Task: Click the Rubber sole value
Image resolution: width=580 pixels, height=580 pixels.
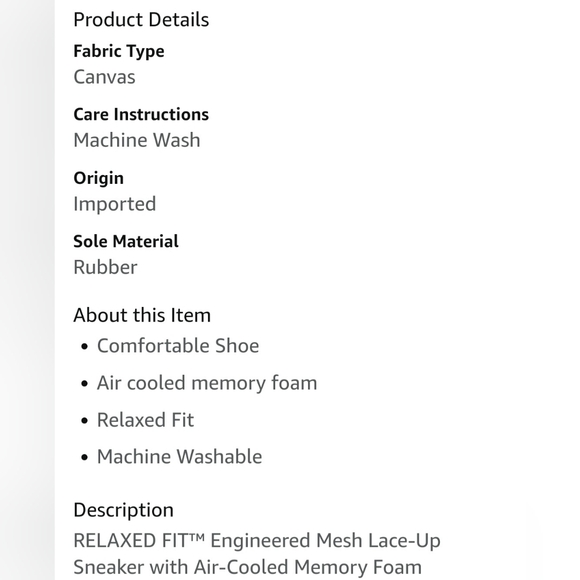Action: click(x=105, y=267)
